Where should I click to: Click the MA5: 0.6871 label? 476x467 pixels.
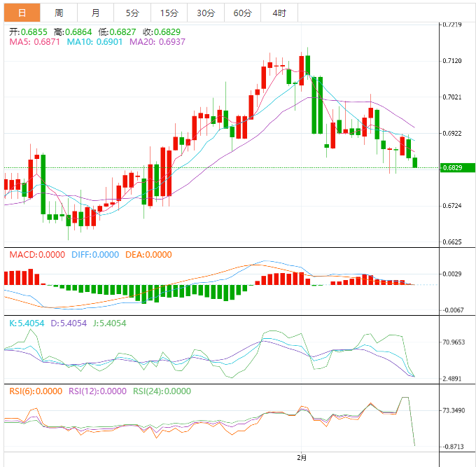point(34,42)
